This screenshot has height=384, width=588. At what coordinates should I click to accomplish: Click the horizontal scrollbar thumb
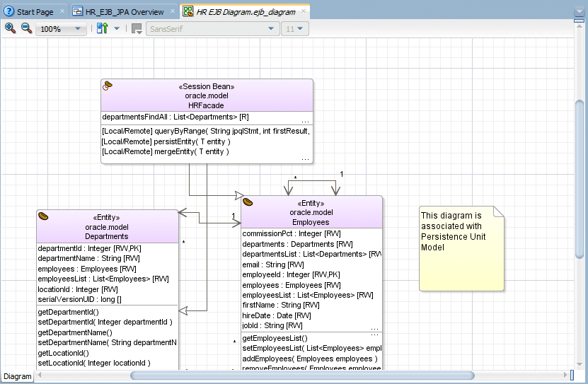click(302, 375)
